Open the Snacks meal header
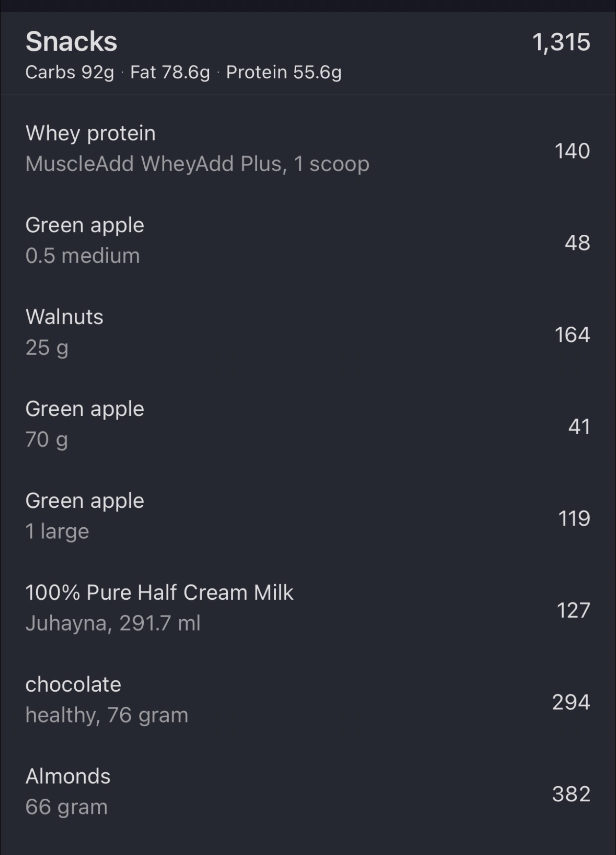Image resolution: width=616 pixels, height=855 pixels. click(71, 42)
